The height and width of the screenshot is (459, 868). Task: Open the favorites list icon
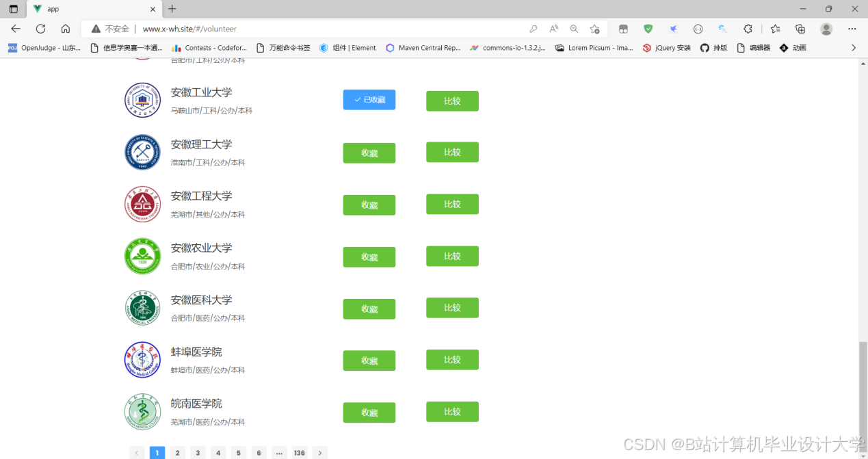pyautogui.click(x=775, y=29)
